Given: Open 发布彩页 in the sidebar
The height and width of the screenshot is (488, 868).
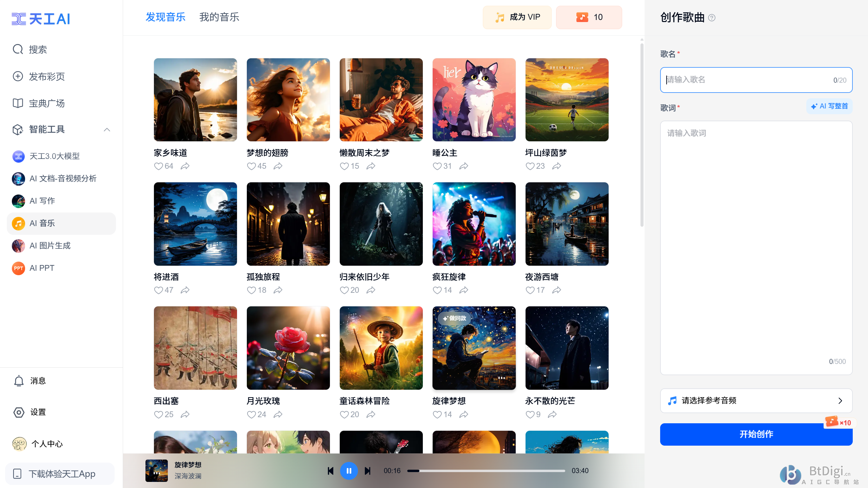Looking at the screenshot, I should click(x=39, y=77).
